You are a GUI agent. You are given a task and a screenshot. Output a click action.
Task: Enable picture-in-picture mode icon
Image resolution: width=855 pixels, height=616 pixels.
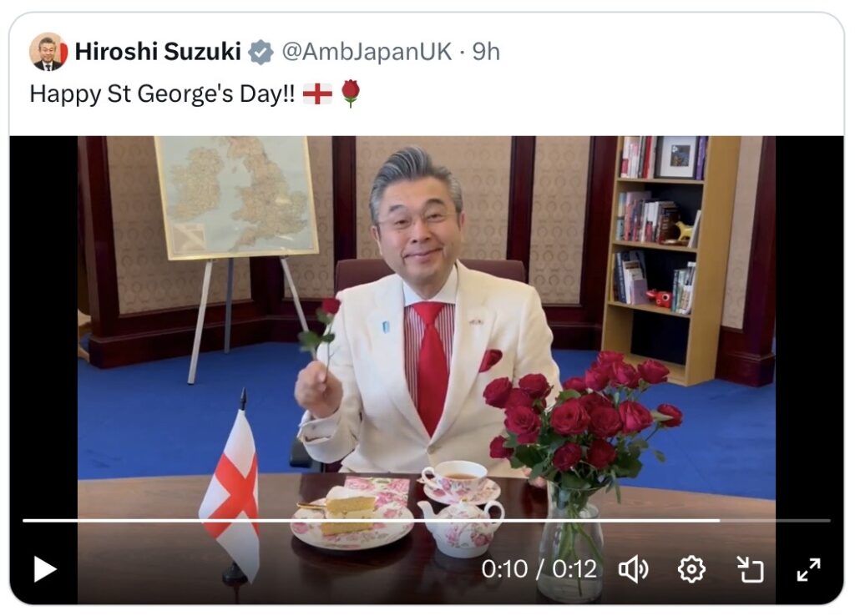click(x=751, y=569)
